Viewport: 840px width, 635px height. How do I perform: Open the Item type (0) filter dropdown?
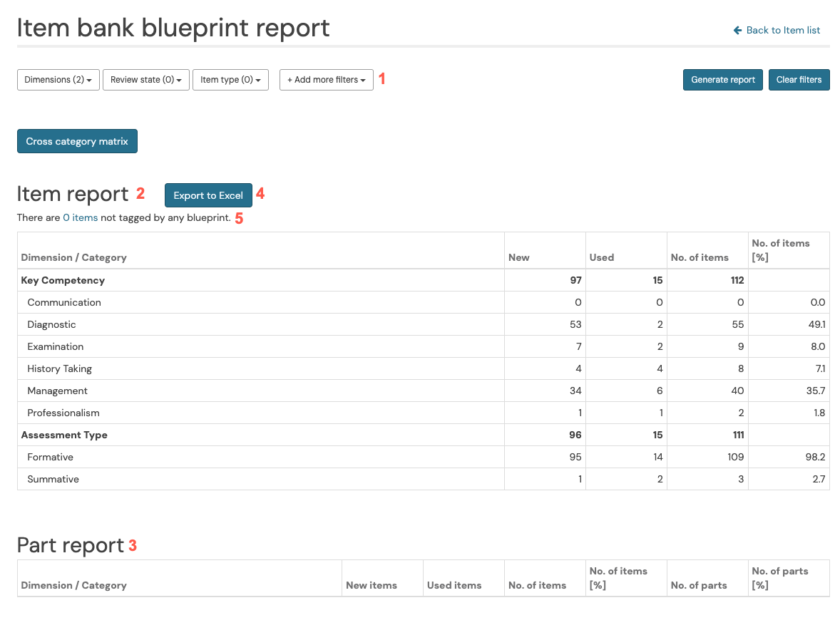click(230, 80)
